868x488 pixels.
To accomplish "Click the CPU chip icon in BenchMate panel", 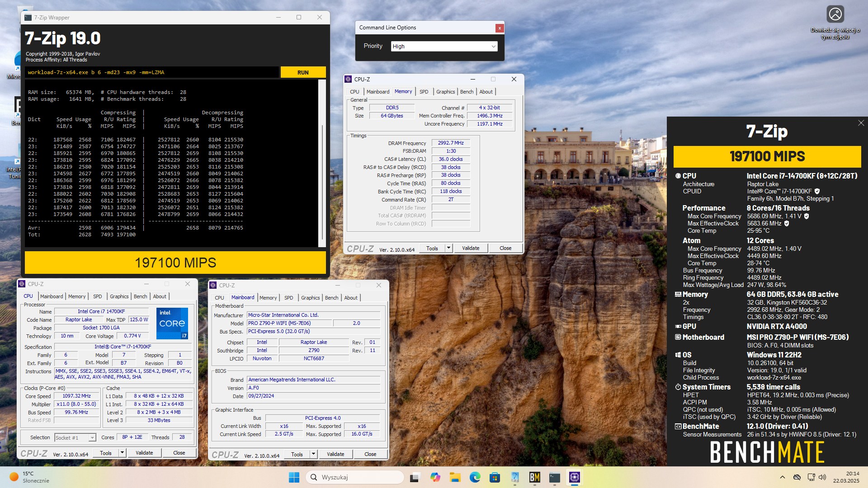I will pyautogui.click(x=678, y=176).
